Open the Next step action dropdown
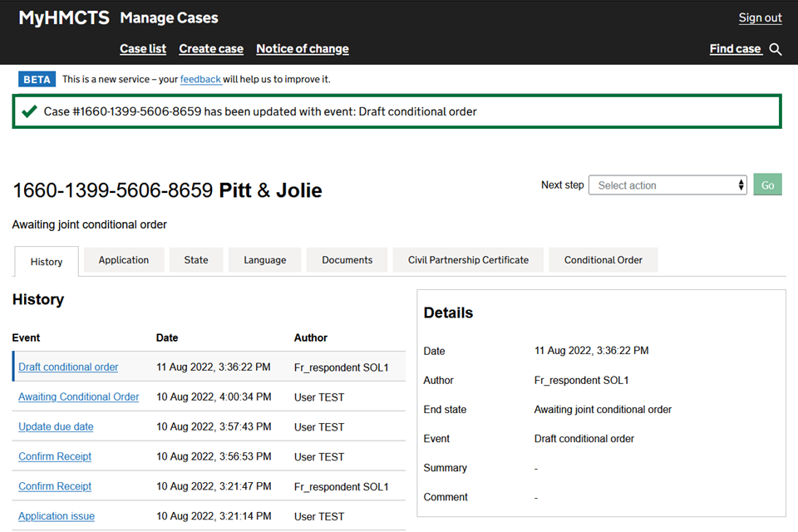 [667, 185]
